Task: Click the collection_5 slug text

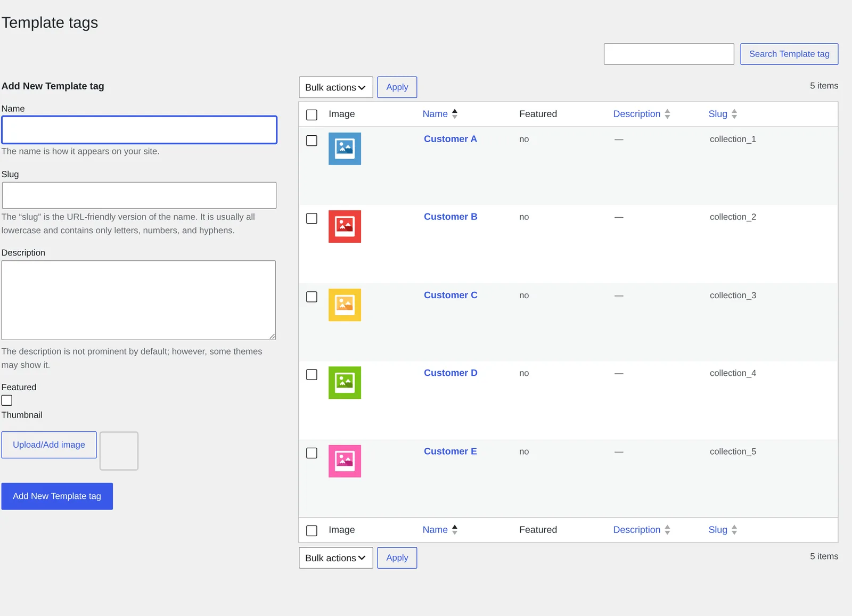Action: coord(733,451)
